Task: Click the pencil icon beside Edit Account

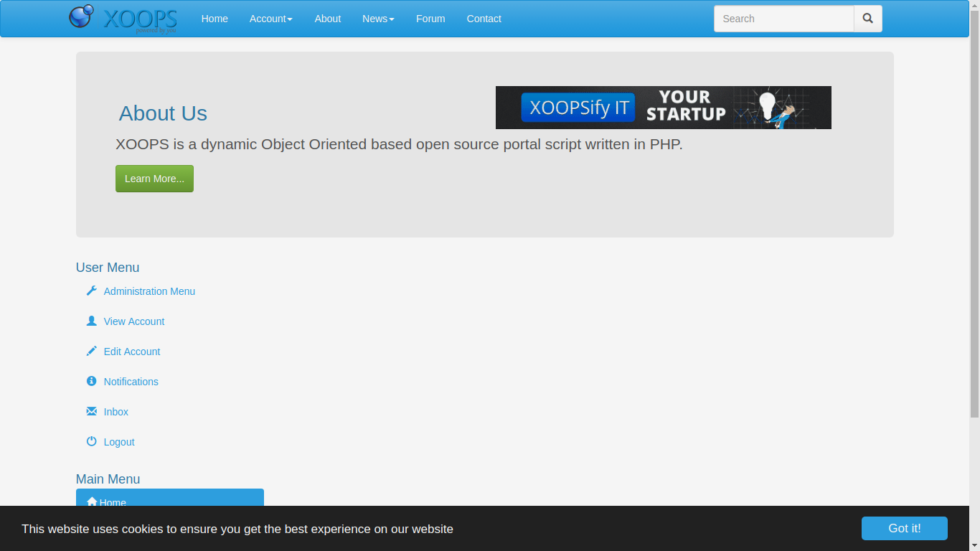Action: pyautogui.click(x=91, y=351)
